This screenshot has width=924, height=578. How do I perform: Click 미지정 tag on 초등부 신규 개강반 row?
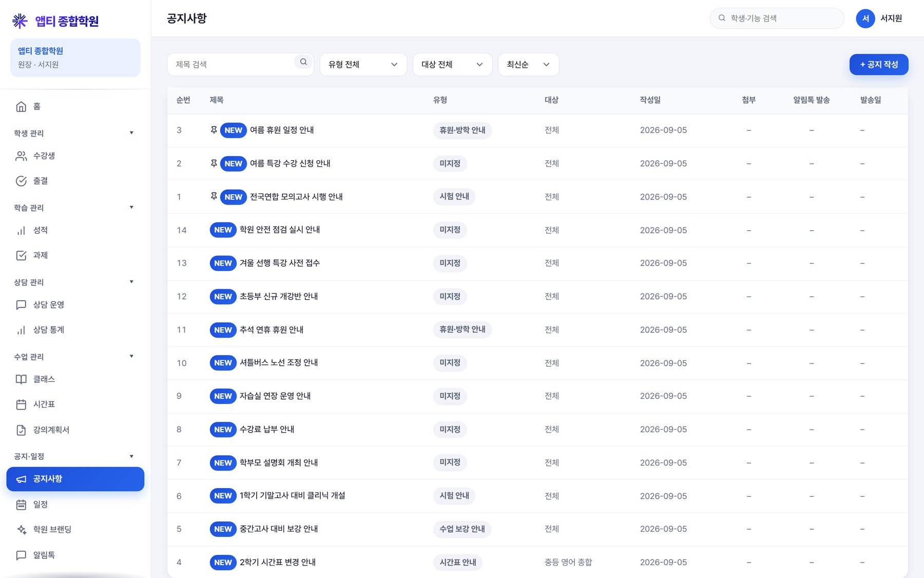(450, 296)
